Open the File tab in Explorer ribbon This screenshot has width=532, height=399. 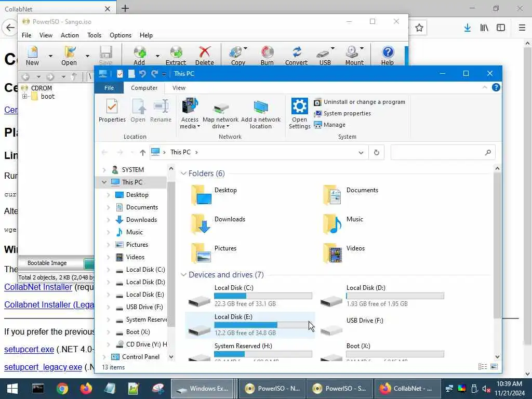click(109, 88)
